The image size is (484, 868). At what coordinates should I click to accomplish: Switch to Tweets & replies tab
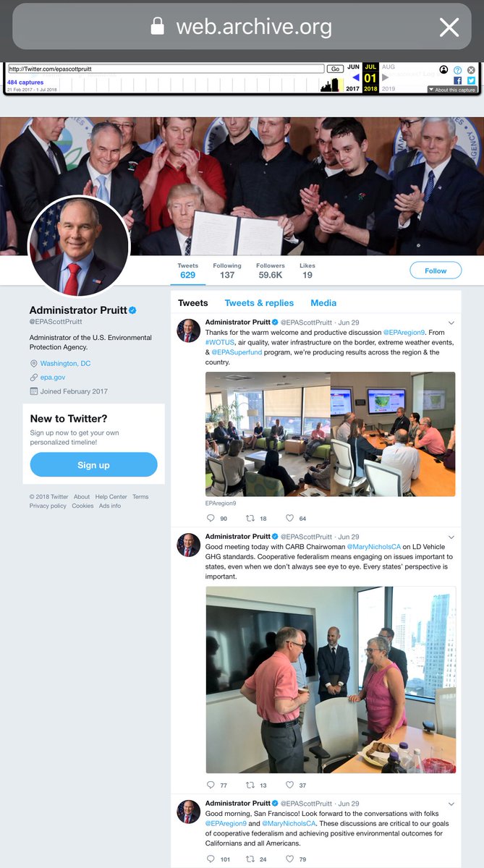click(259, 303)
